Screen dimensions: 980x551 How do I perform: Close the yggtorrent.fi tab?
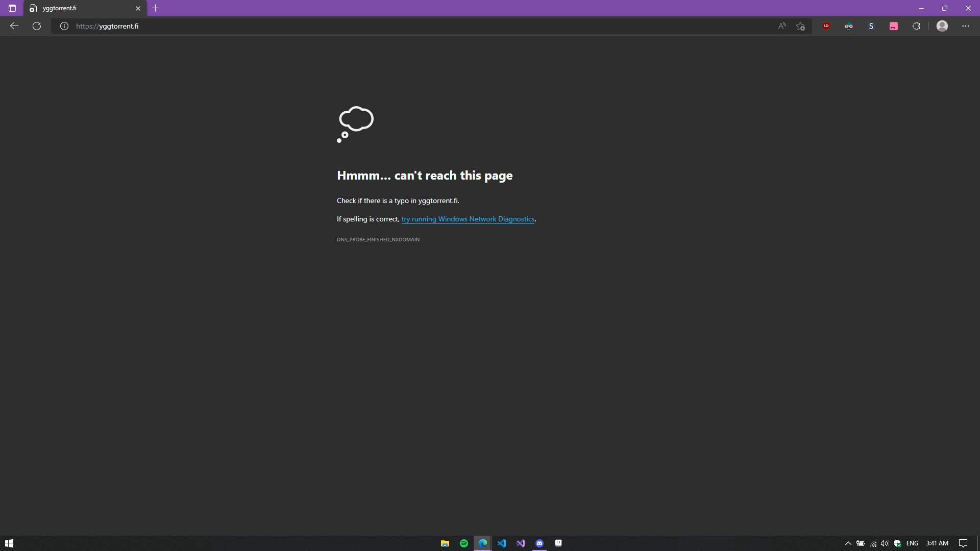(x=138, y=8)
